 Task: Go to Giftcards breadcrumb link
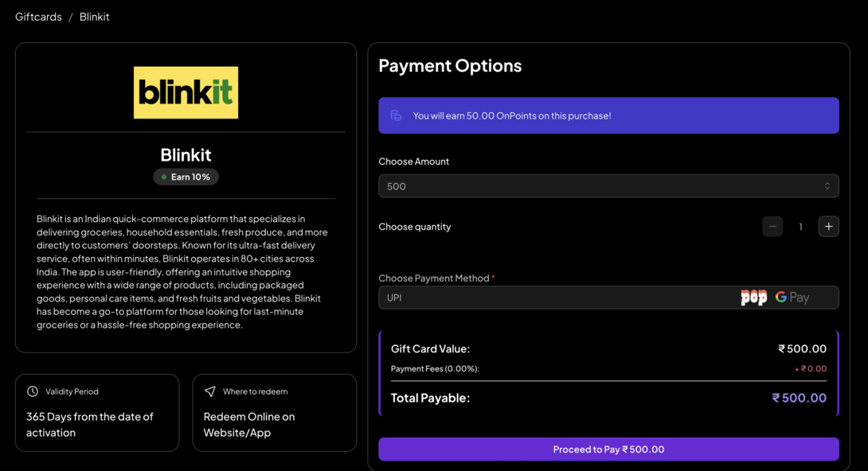pos(38,17)
